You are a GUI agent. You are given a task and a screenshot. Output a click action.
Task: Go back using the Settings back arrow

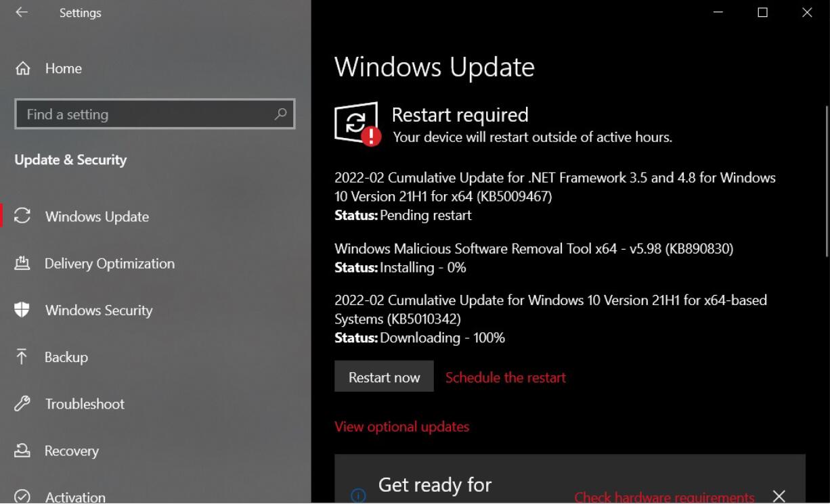(x=22, y=13)
